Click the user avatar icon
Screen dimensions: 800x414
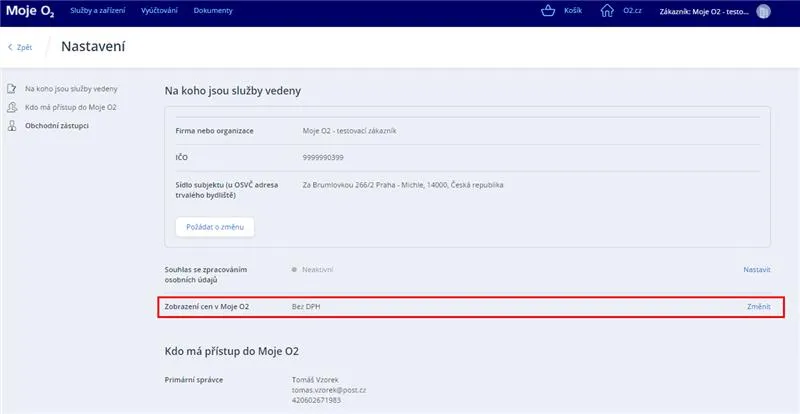tap(764, 11)
